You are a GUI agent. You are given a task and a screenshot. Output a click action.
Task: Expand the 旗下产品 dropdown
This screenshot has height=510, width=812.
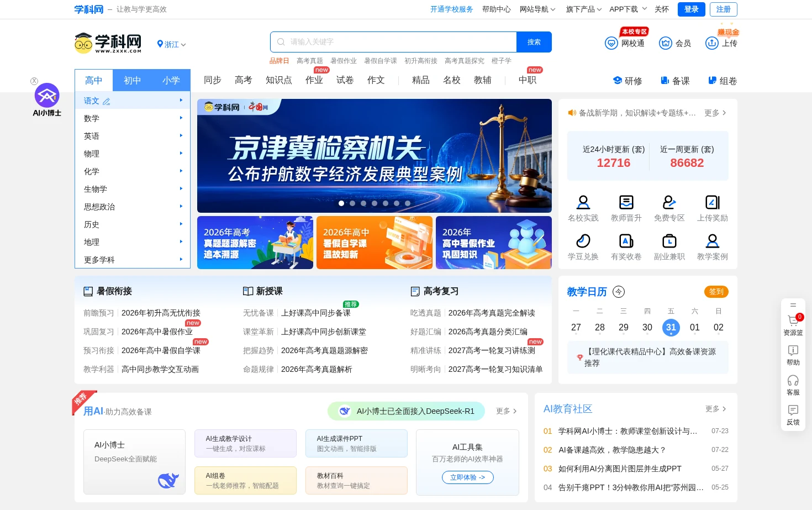[584, 9]
